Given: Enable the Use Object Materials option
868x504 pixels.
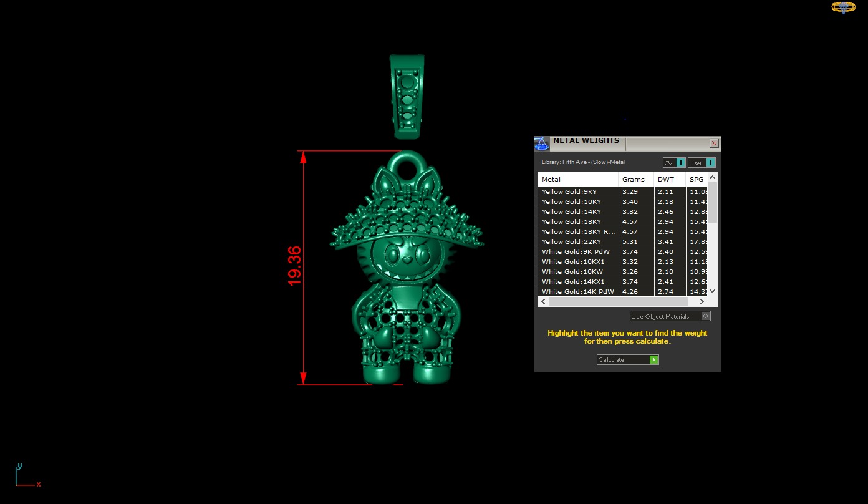Looking at the screenshot, I should (670, 316).
